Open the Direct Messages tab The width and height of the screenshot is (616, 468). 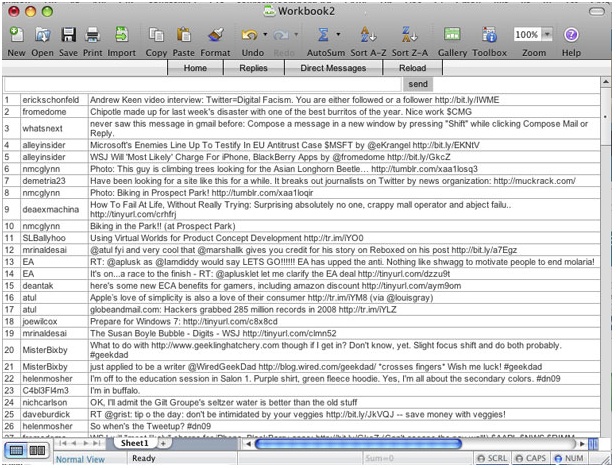(334, 67)
